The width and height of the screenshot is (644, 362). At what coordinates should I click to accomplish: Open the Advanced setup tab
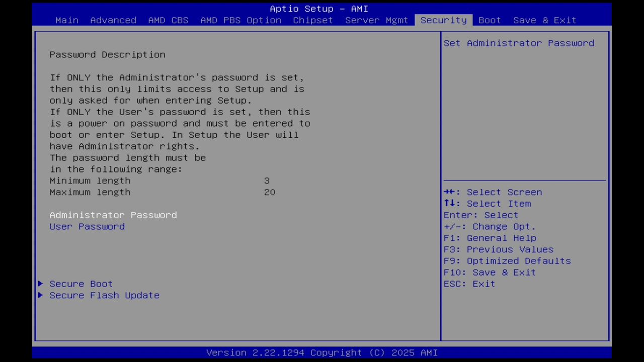point(113,20)
